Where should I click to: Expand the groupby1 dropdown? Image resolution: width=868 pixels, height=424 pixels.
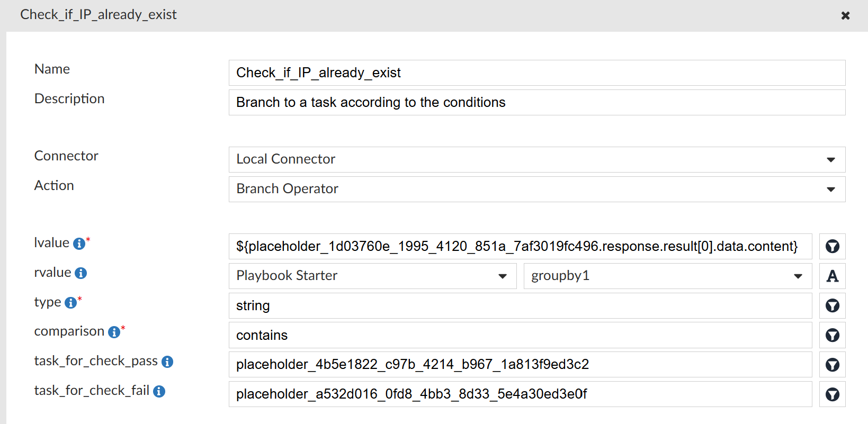coord(668,276)
